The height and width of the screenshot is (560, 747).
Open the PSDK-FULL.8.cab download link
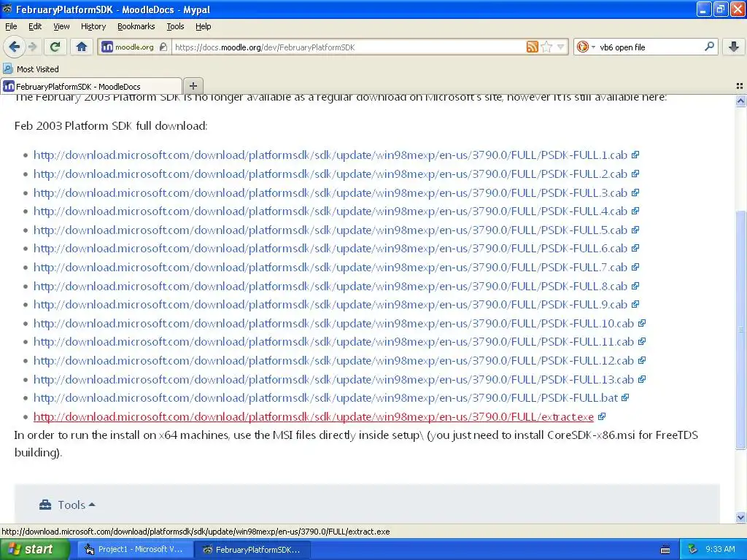[x=330, y=286]
